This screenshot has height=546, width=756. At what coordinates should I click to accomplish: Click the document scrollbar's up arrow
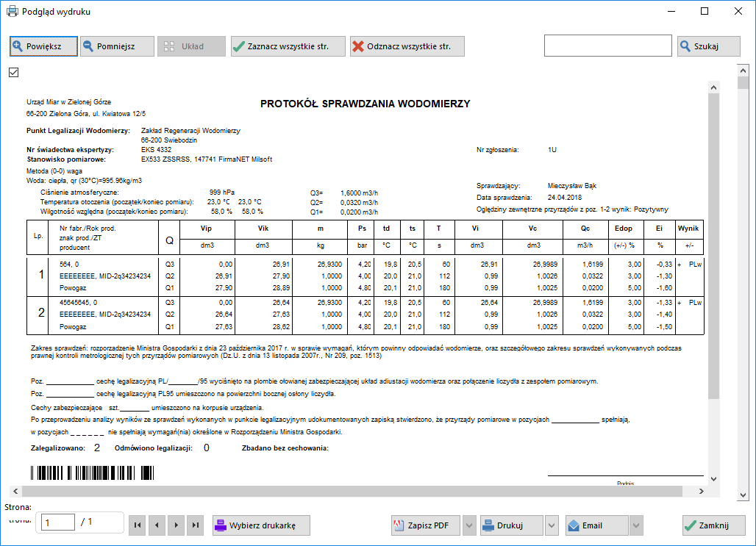click(x=713, y=87)
